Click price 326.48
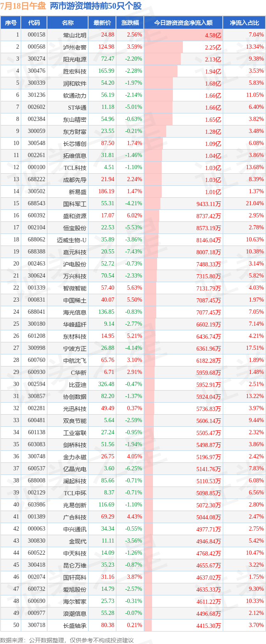 tap(106, 384)
